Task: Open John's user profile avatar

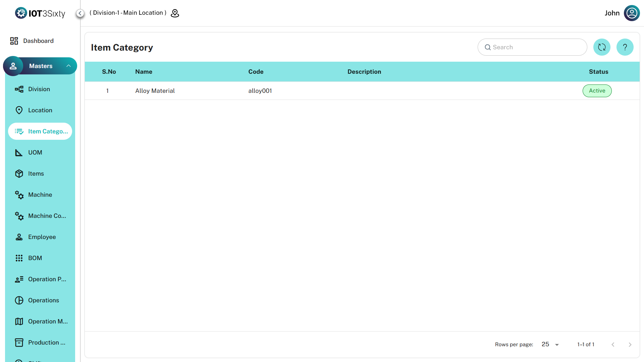Action: pyautogui.click(x=632, y=13)
